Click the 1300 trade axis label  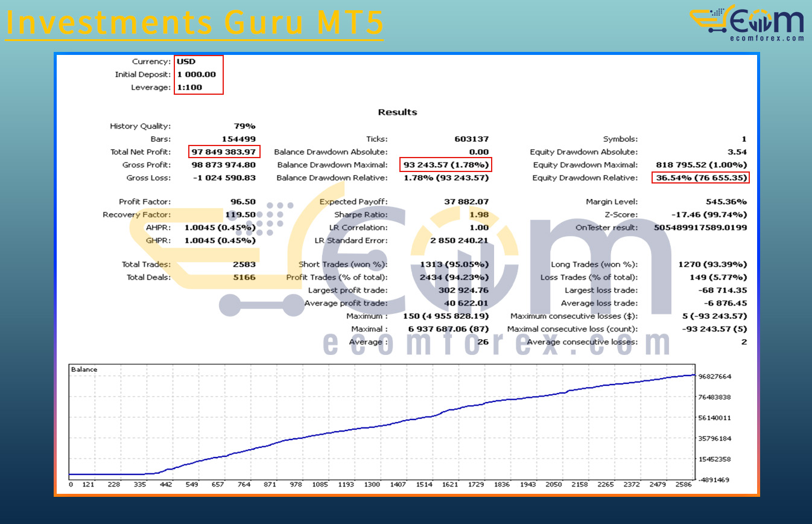[x=372, y=485]
